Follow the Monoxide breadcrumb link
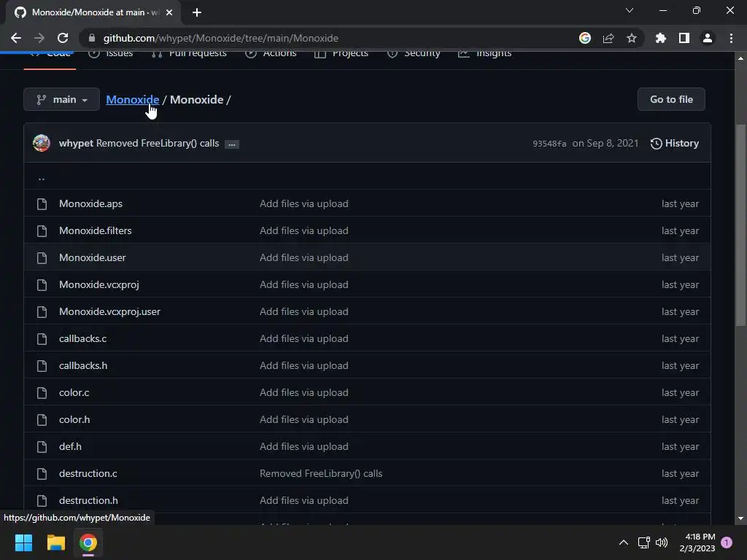The width and height of the screenshot is (747, 560). (x=133, y=99)
